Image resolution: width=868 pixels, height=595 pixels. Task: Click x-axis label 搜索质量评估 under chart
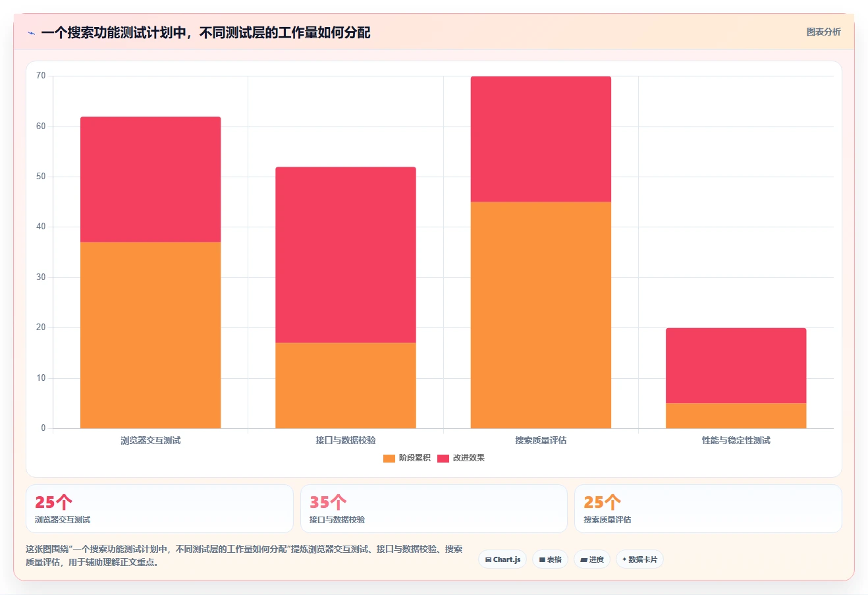tap(541, 440)
